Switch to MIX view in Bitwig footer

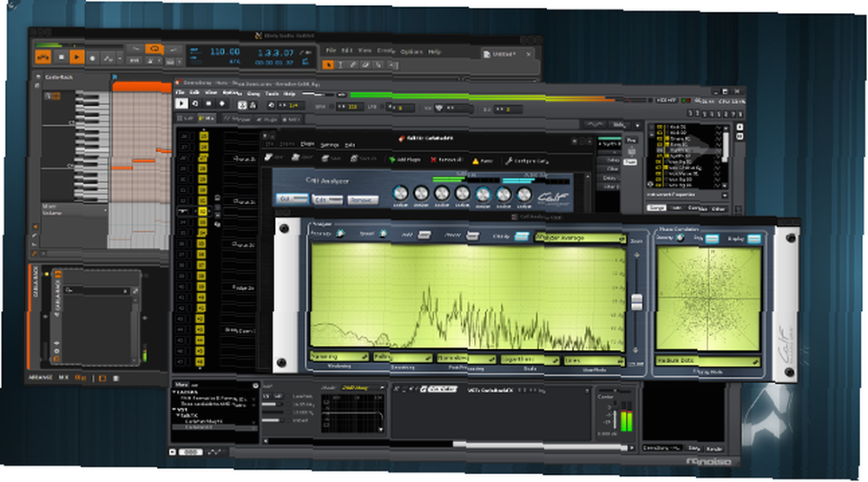63,377
